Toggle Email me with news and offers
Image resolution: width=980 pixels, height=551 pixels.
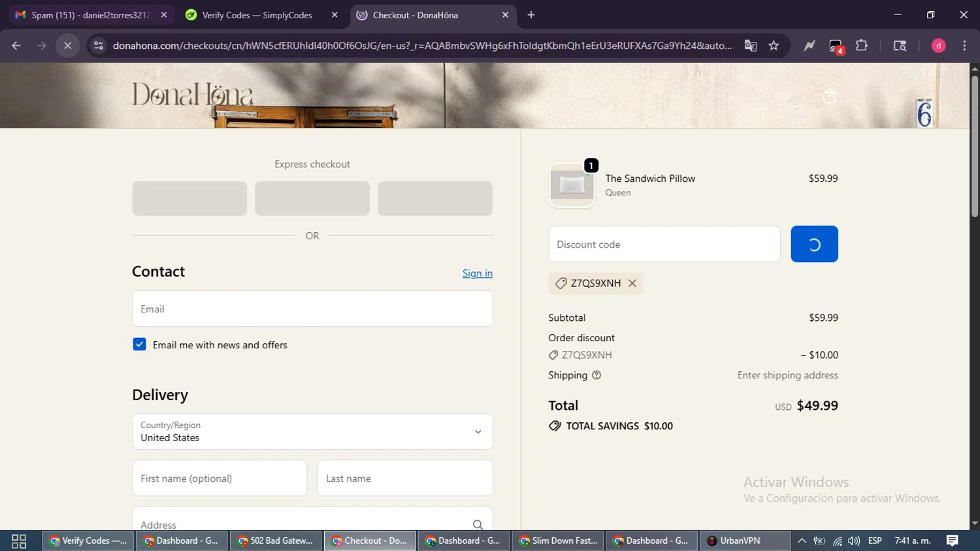pos(139,344)
